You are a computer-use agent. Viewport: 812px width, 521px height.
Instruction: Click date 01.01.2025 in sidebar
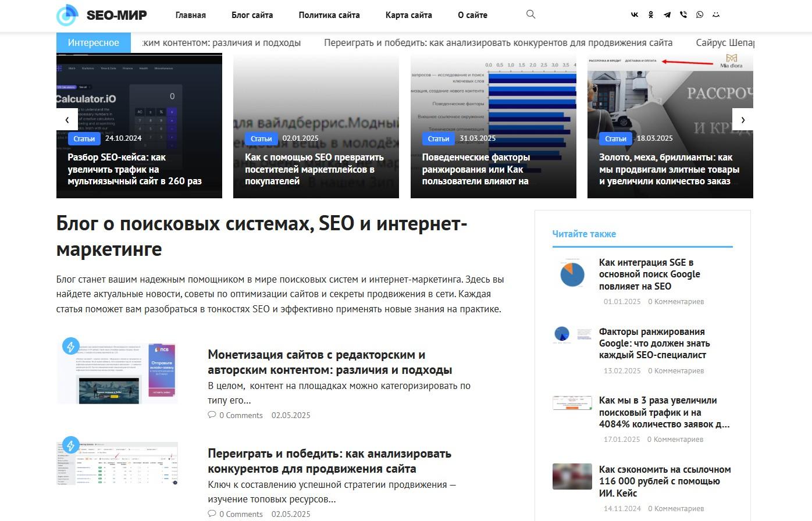click(622, 301)
